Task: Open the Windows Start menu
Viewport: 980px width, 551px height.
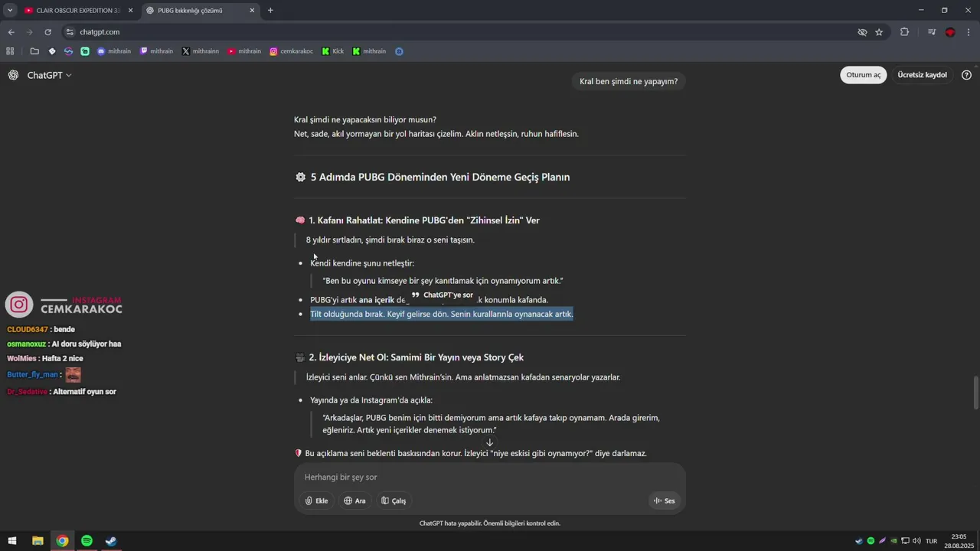Action: [12, 541]
